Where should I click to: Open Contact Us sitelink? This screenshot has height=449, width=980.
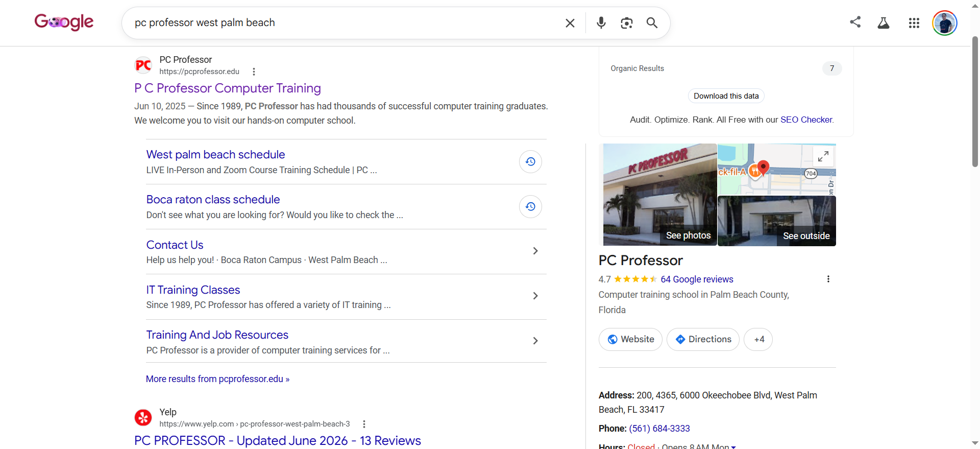(x=175, y=245)
